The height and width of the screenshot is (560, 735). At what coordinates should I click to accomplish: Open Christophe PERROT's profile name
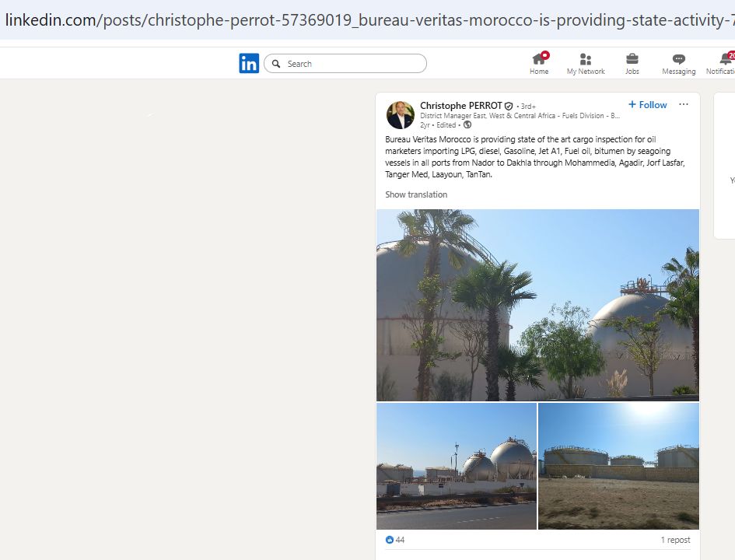[x=460, y=106]
